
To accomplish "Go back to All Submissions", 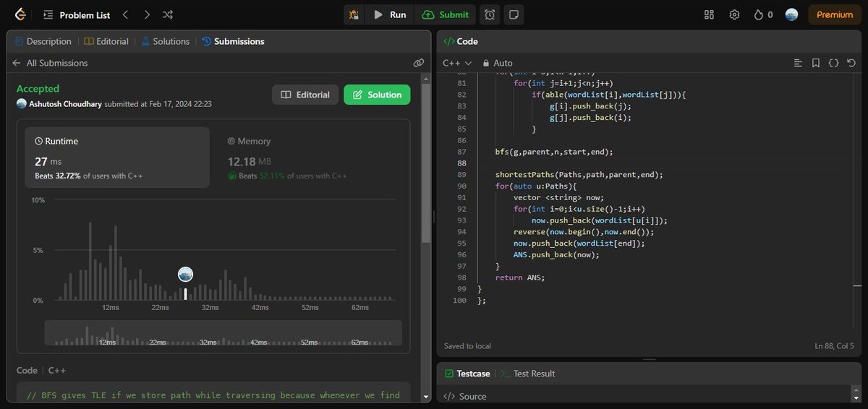I will [50, 63].
